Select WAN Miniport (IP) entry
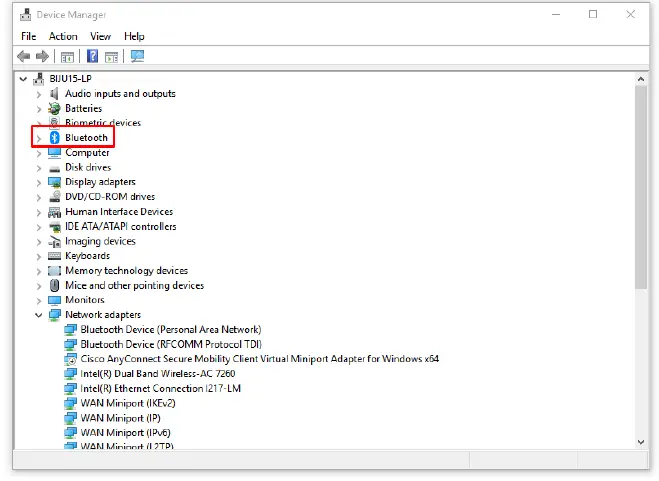This screenshot has height=481, width=659. click(121, 418)
